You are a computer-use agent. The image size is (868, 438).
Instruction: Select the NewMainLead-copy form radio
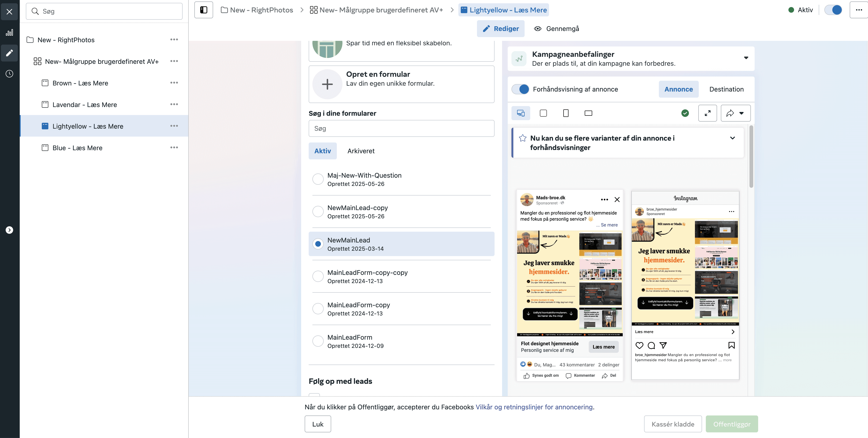[x=318, y=211]
